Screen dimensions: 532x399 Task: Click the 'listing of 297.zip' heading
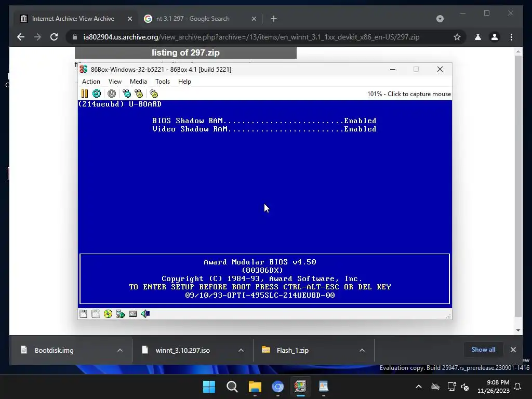click(185, 52)
